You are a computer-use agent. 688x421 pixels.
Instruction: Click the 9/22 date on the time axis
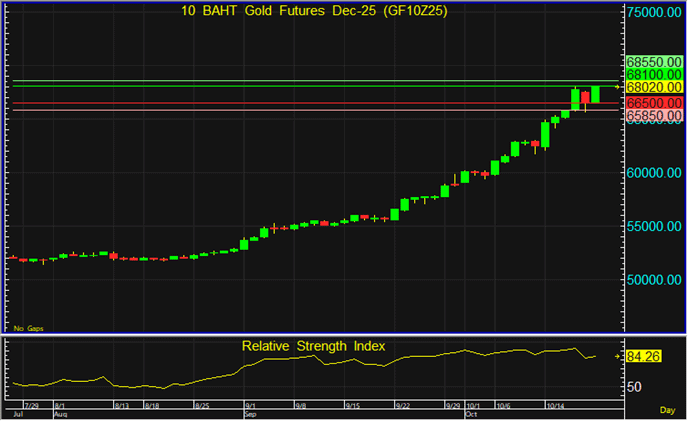pyautogui.click(x=403, y=406)
